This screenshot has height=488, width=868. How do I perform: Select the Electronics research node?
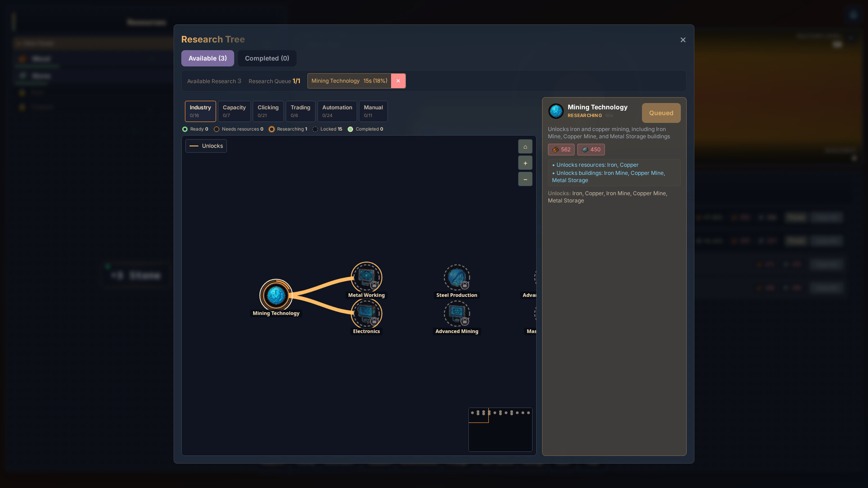click(x=366, y=313)
